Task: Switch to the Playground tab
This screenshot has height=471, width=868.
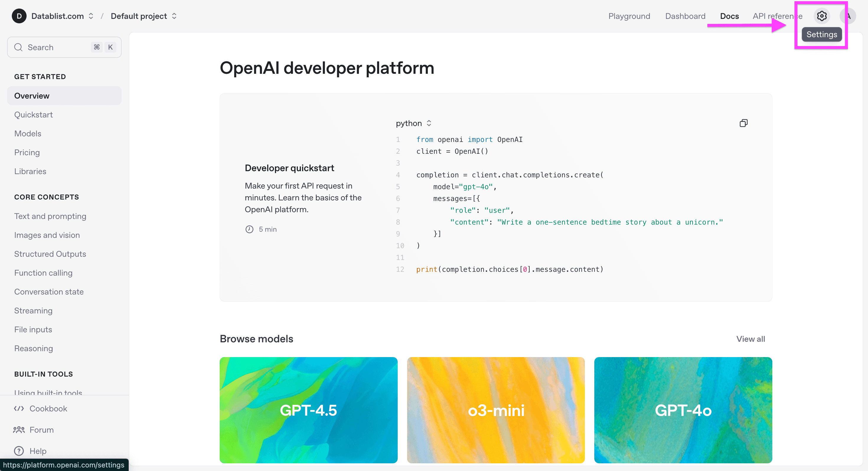Action: tap(629, 16)
